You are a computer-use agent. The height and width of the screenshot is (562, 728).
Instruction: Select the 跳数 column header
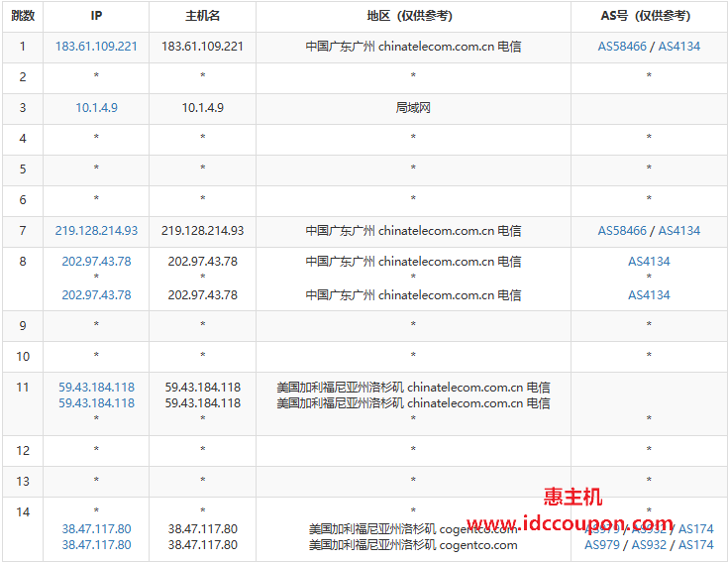pos(23,16)
